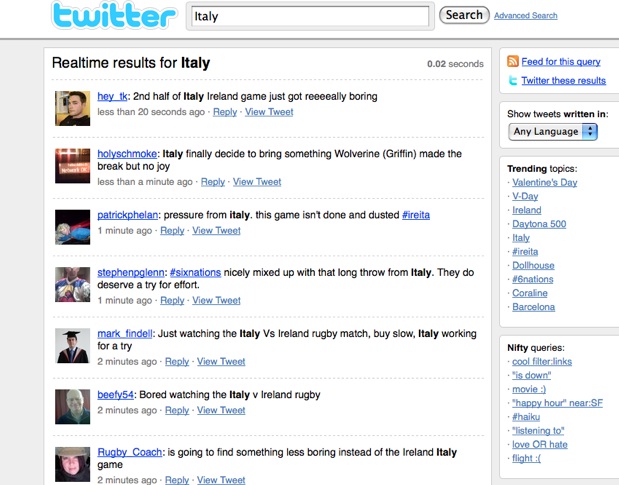Open patrickphelan's avatar thumbnail
This screenshot has height=485, width=619.
tap(73, 227)
